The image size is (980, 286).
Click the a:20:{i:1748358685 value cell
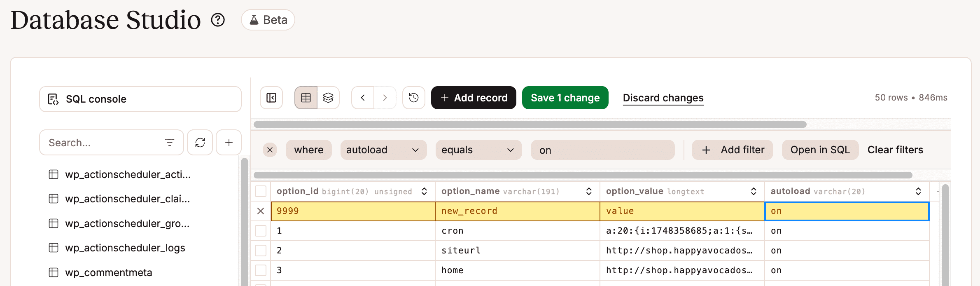click(x=682, y=231)
